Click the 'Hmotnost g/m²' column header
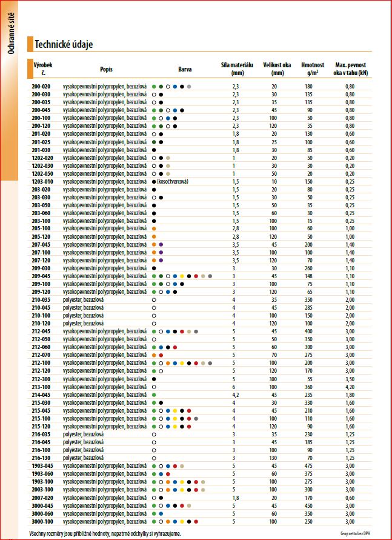 click(313, 69)
